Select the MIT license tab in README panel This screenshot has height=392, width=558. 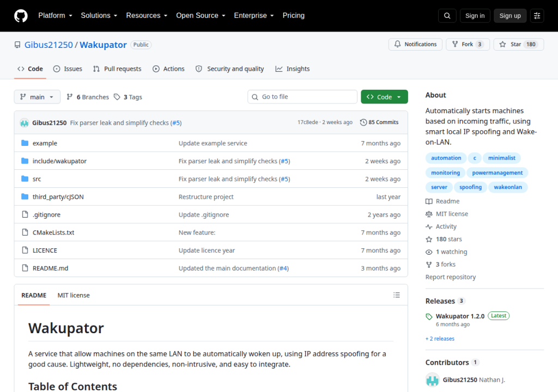(x=74, y=295)
